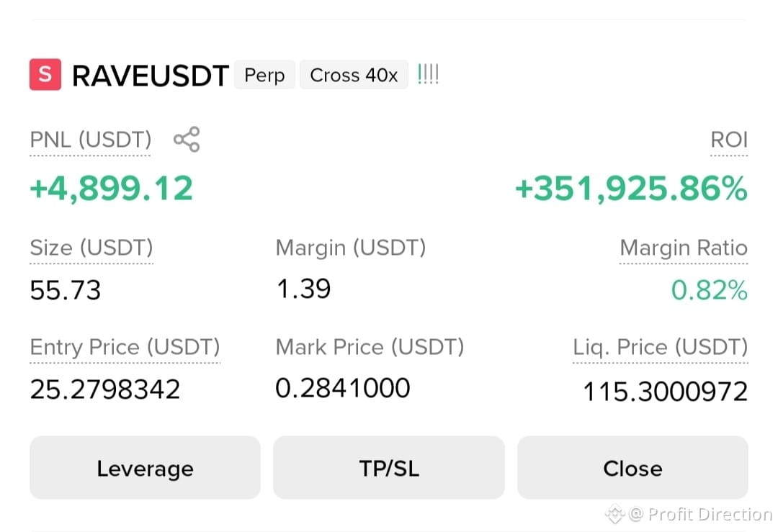The height and width of the screenshot is (532, 778).
Task: Click the share PNL icon
Action: 187,140
